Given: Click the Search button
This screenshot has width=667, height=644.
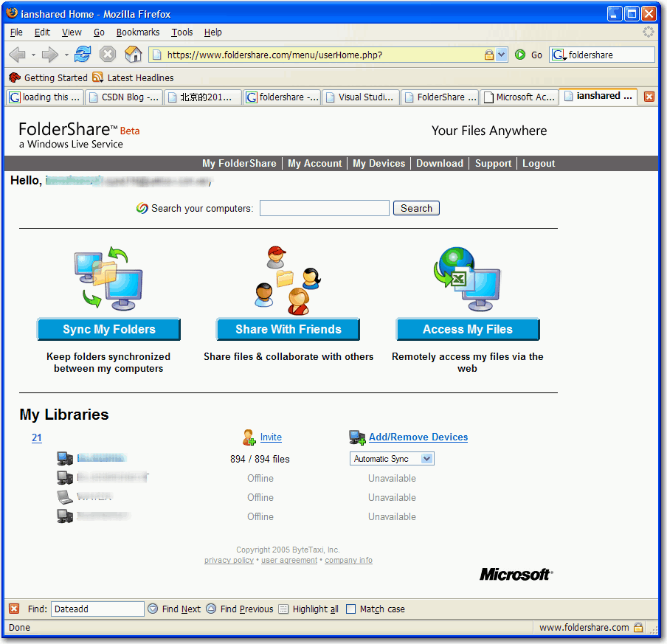Looking at the screenshot, I should click(416, 208).
